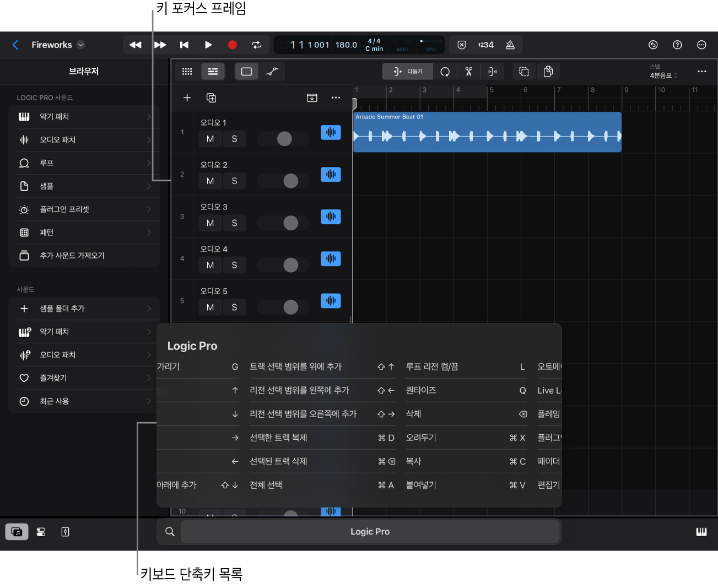Solo 오디오 5 track
The width and height of the screenshot is (718, 588).
coord(234,308)
